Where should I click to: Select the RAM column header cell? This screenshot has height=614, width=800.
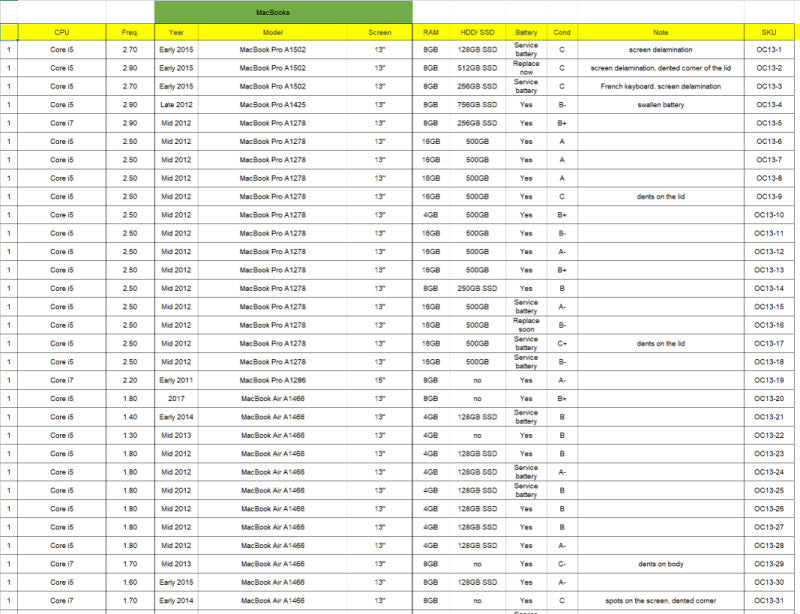pos(431,32)
